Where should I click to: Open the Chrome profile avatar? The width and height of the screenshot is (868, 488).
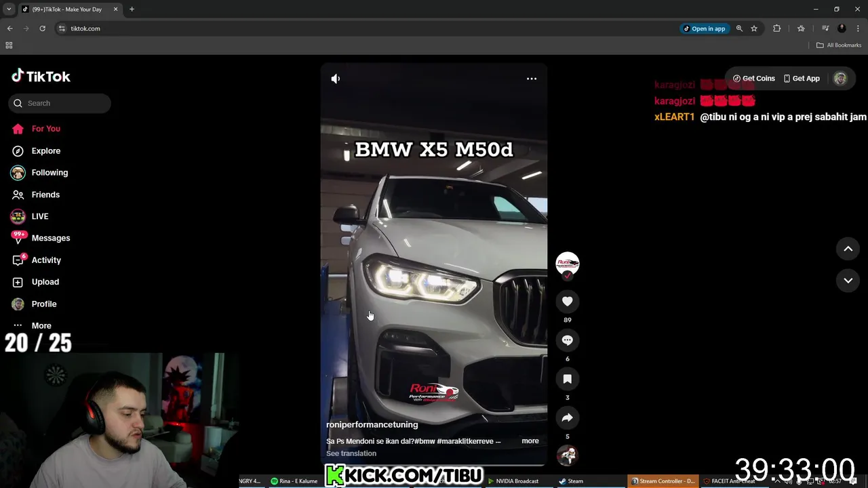pyautogui.click(x=842, y=28)
